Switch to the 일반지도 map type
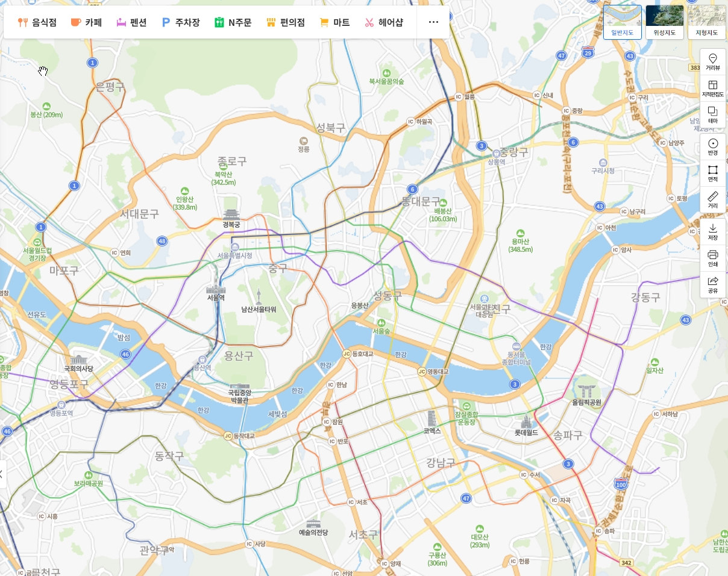The image size is (728, 576). pyautogui.click(x=623, y=22)
